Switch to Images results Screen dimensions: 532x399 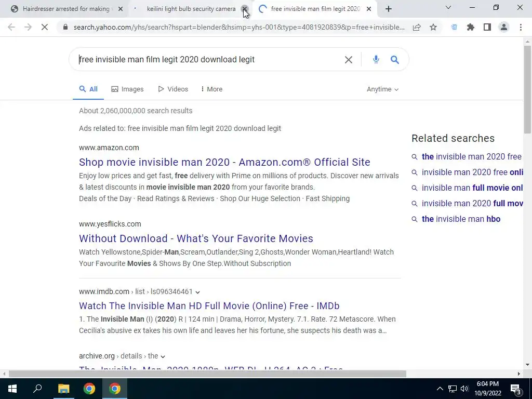128,89
